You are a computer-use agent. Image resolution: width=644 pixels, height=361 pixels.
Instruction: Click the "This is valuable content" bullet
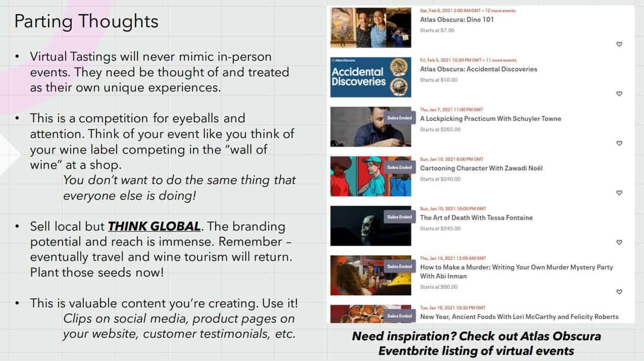click(x=164, y=303)
